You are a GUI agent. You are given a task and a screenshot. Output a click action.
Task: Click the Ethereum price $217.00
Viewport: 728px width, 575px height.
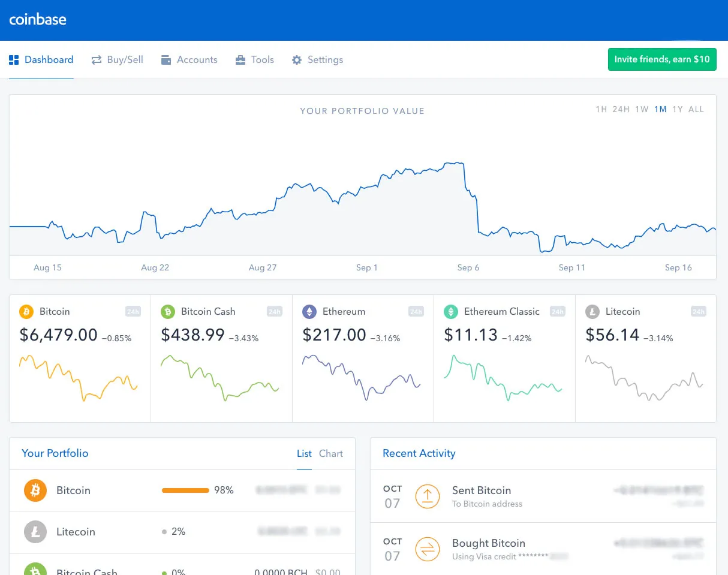[334, 335]
